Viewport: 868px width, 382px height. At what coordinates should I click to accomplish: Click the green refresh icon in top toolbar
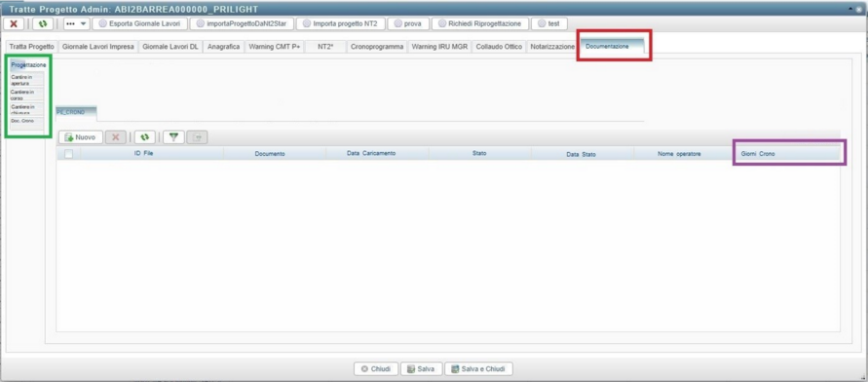click(x=43, y=23)
